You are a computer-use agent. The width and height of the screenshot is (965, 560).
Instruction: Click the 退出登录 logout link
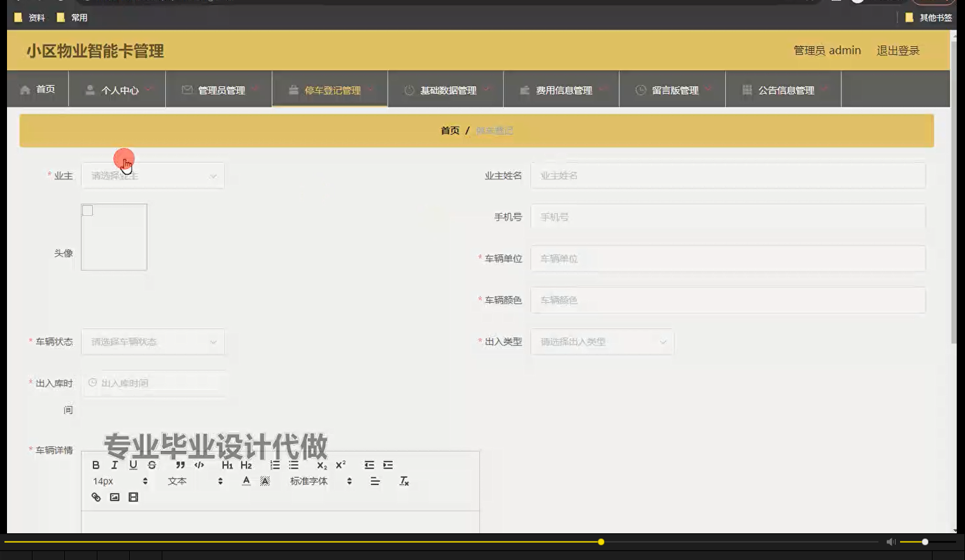coord(898,50)
